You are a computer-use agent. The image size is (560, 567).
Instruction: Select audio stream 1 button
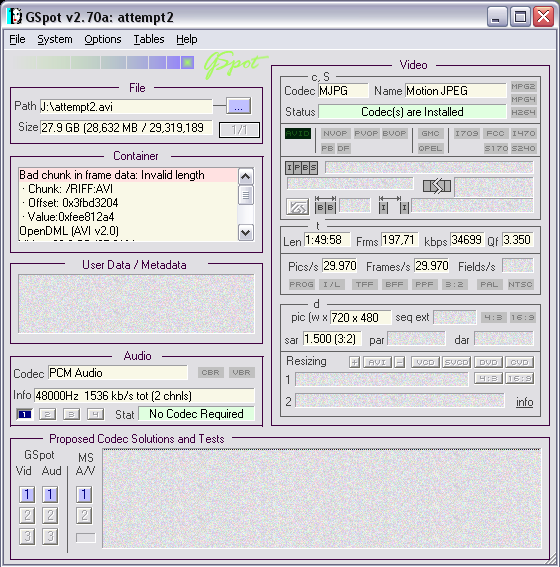point(25,414)
